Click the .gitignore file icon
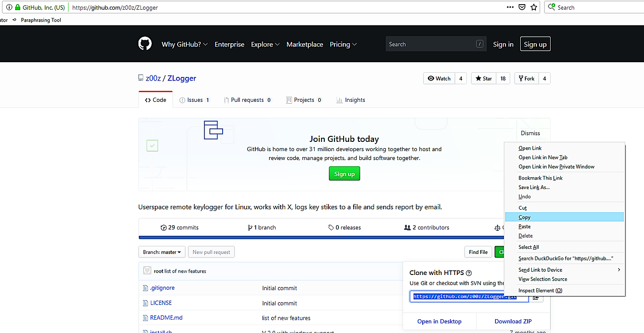Image resolution: width=644 pixels, height=333 pixels. click(146, 288)
